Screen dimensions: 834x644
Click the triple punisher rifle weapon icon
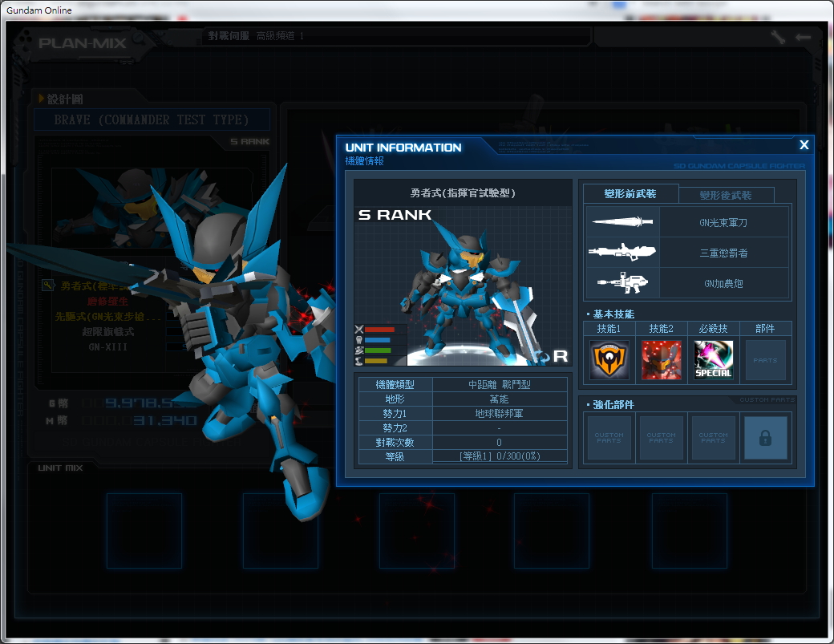(621, 253)
